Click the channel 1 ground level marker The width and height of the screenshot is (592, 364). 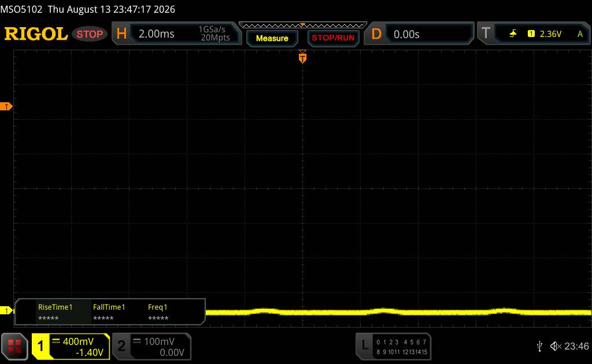point(6,311)
